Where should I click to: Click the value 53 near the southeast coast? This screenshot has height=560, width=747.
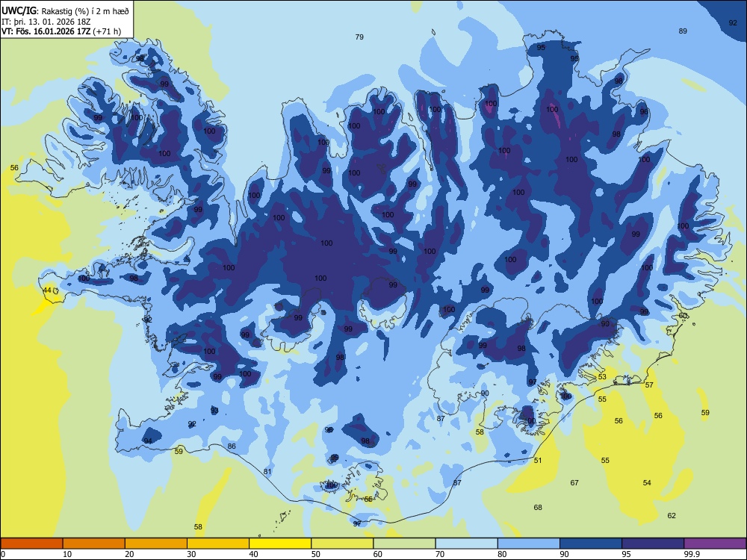tap(602, 376)
